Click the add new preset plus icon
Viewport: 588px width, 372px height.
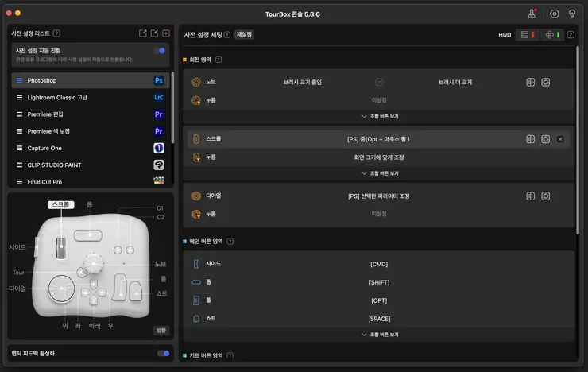point(166,33)
